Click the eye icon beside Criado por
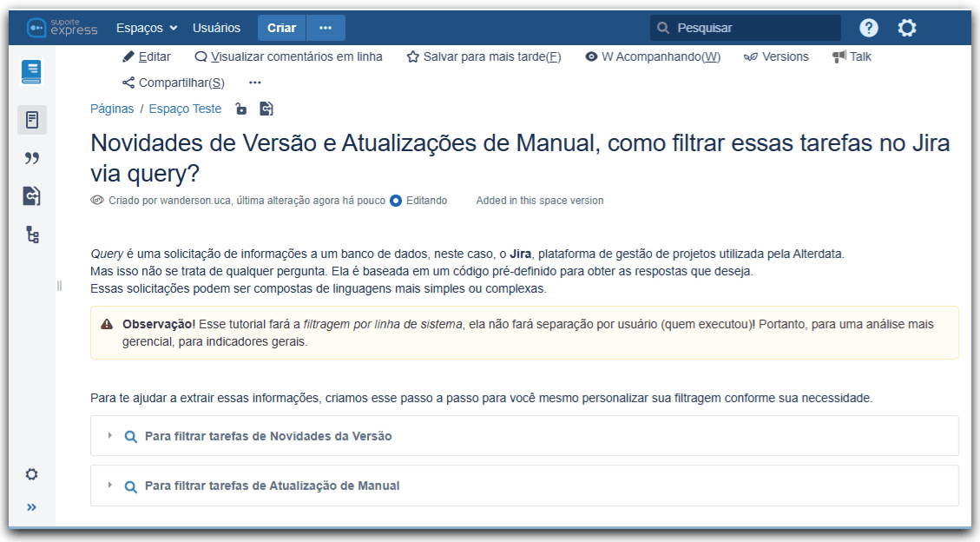Screen dimensions: 980x542 point(97,200)
